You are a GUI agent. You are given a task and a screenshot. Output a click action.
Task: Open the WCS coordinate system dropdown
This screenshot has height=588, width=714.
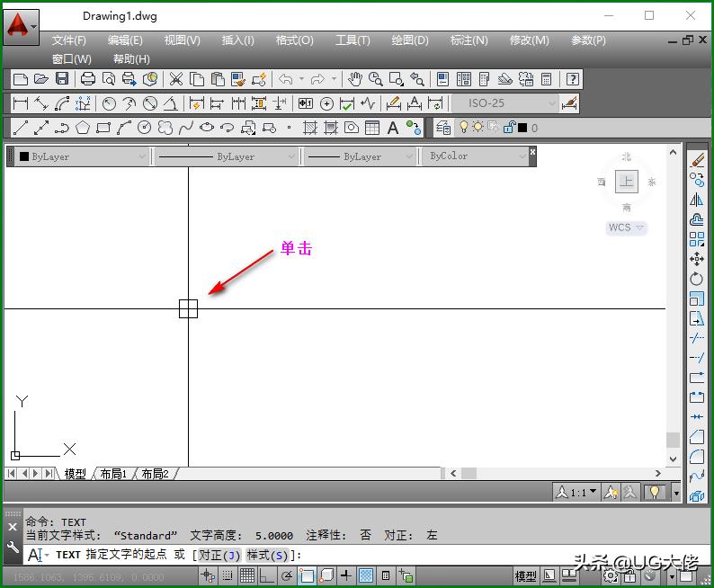626,227
